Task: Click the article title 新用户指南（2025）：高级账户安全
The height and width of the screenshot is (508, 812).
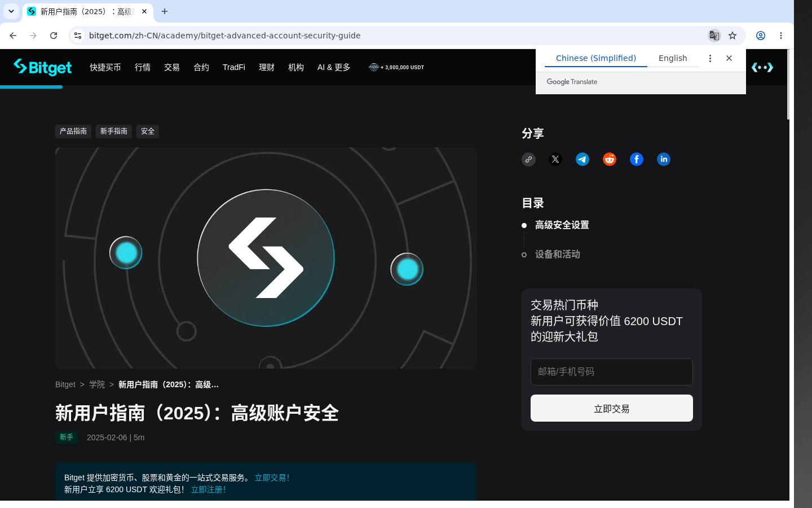Action: (x=197, y=413)
